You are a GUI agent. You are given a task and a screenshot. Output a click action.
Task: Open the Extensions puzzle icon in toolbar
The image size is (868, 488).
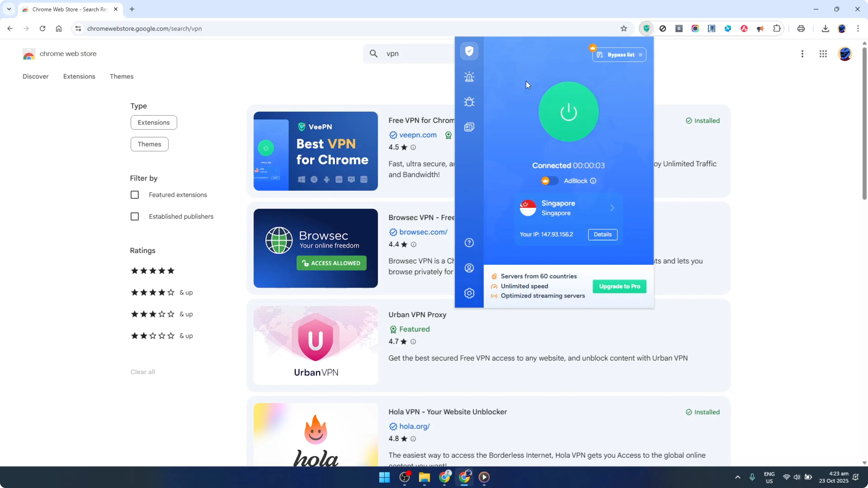tap(777, 28)
